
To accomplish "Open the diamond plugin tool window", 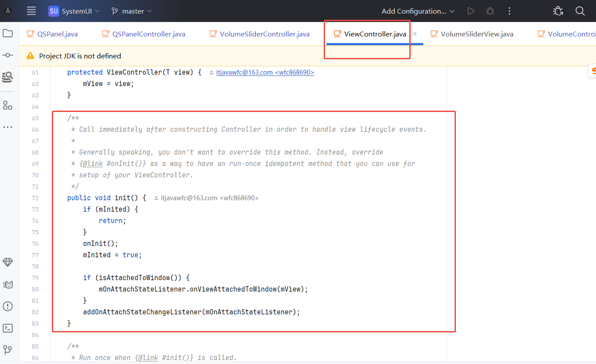I will click(7, 262).
